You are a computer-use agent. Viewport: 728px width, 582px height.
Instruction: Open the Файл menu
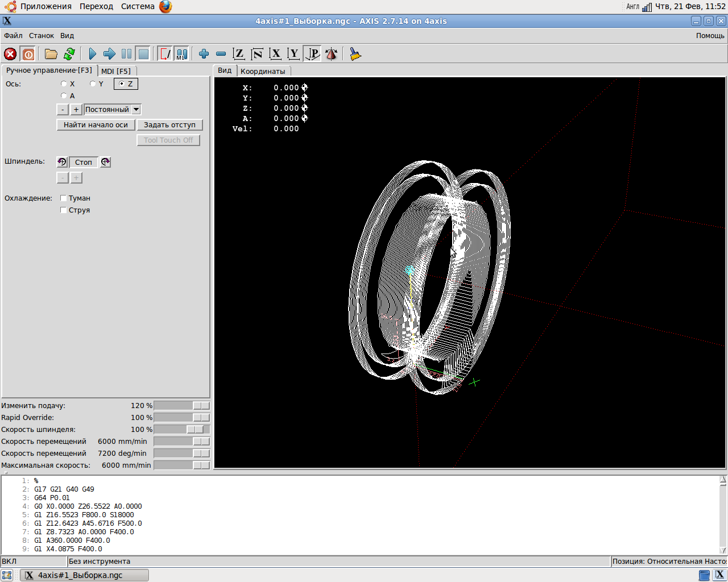click(x=13, y=35)
